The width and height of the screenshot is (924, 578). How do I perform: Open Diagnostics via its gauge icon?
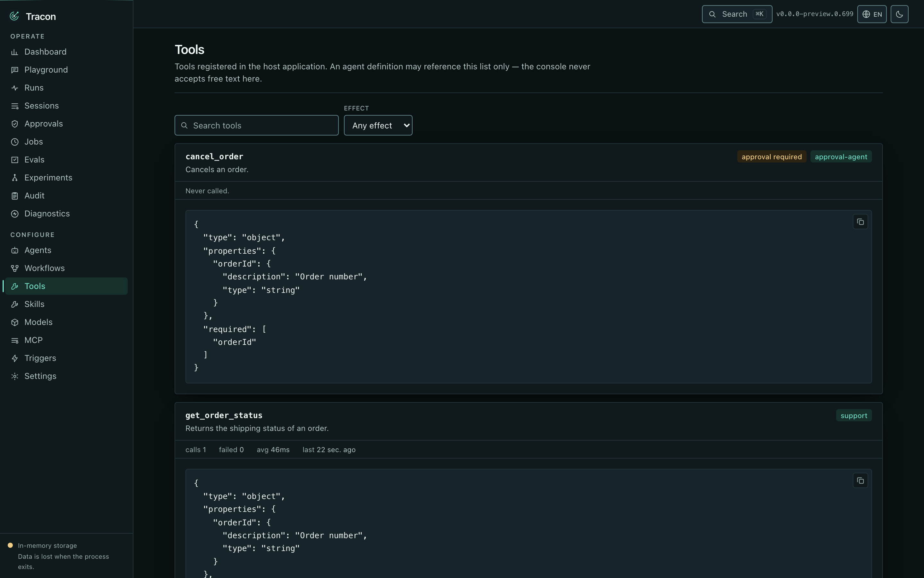click(14, 214)
